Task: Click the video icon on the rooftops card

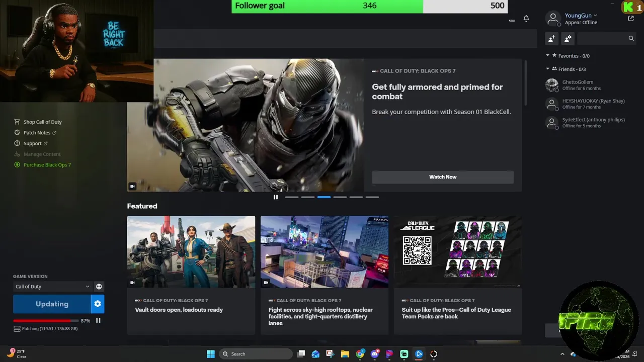Action: tap(266, 283)
